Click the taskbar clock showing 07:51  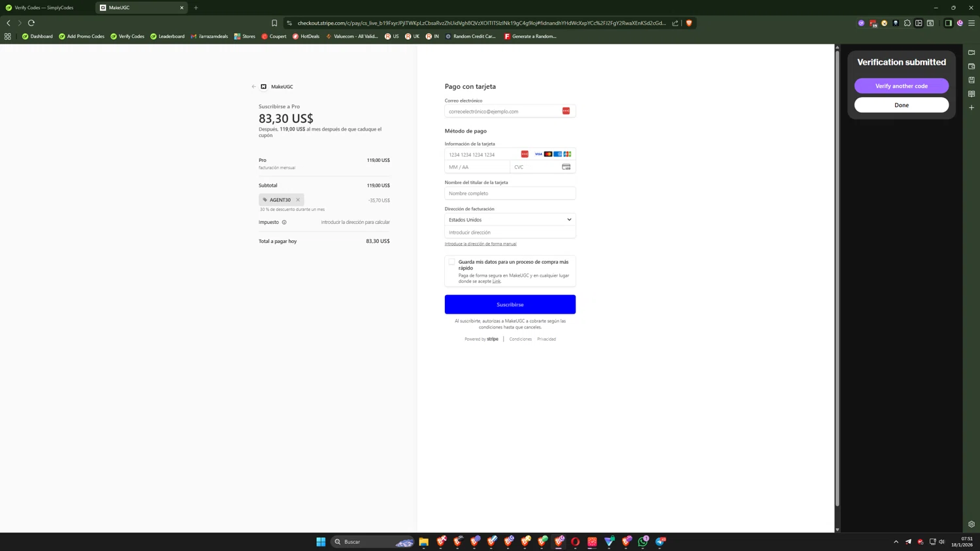click(x=962, y=542)
